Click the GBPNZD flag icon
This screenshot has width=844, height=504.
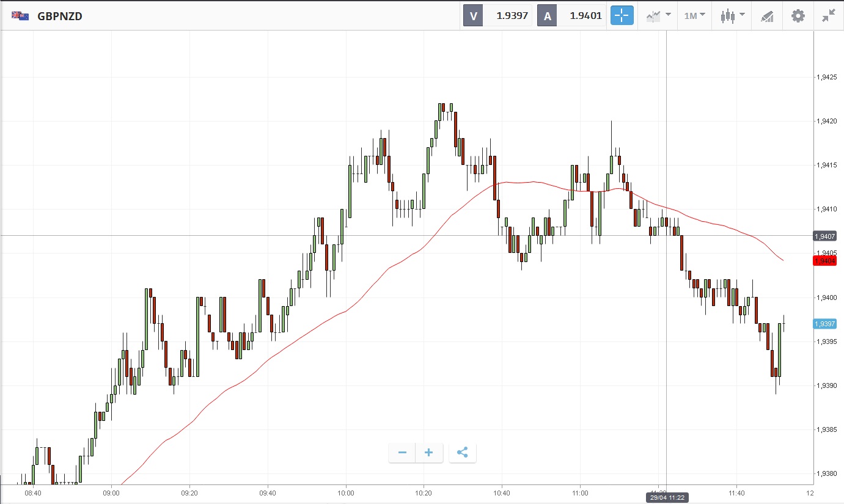click(x=20, y=16)
